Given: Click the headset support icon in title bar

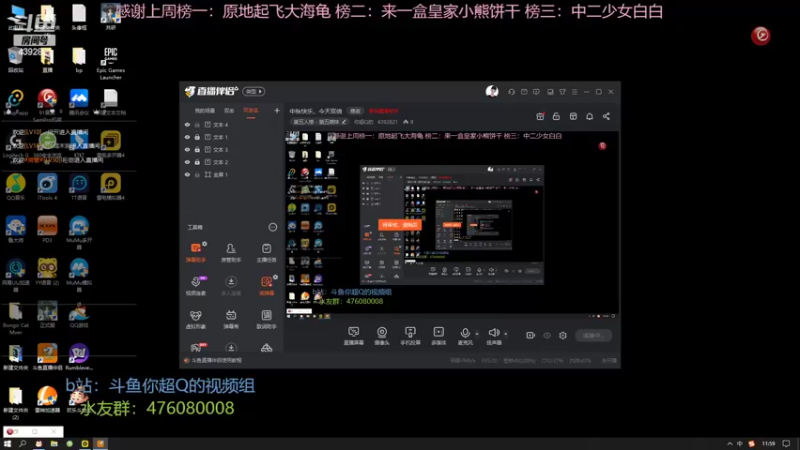Looking at the screenshot, I should coord(511,92).
